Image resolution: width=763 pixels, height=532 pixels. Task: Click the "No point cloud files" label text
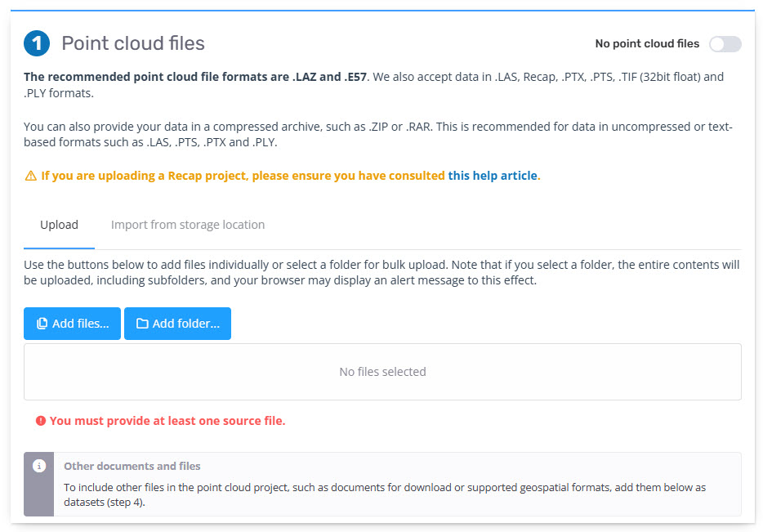tap(647, 44)
